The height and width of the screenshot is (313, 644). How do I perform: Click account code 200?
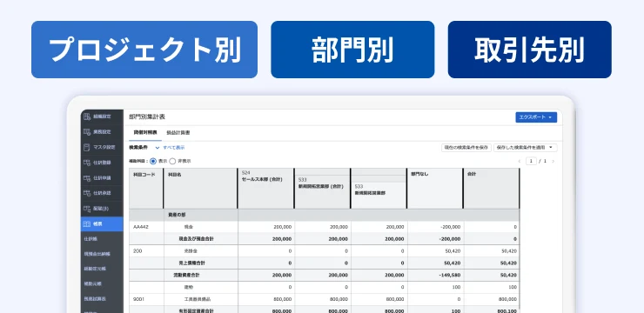[138, 251]
